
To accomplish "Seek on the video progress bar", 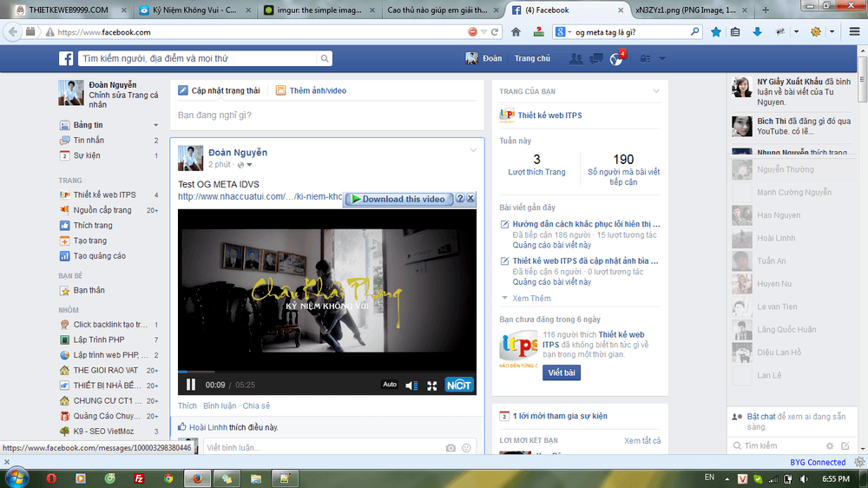I will (326, 372).
